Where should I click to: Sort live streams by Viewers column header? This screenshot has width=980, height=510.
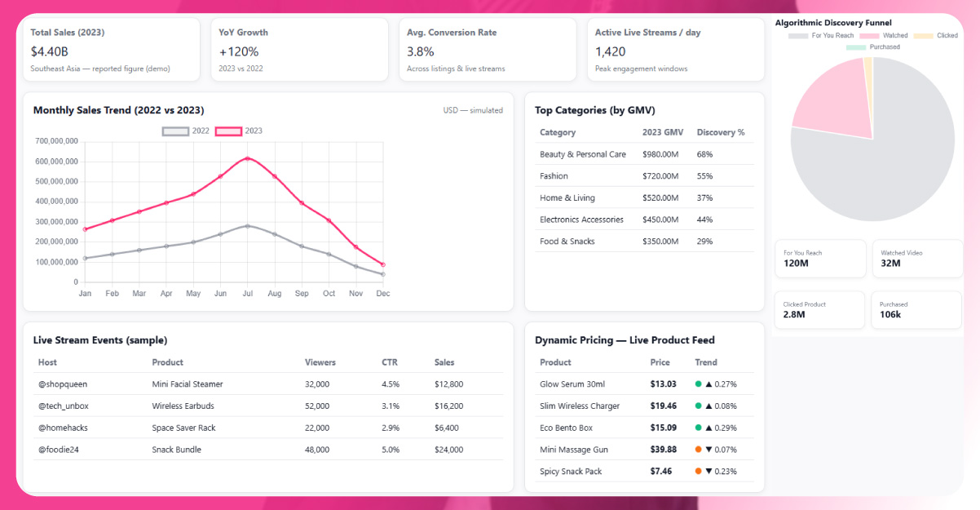(320, 362)
